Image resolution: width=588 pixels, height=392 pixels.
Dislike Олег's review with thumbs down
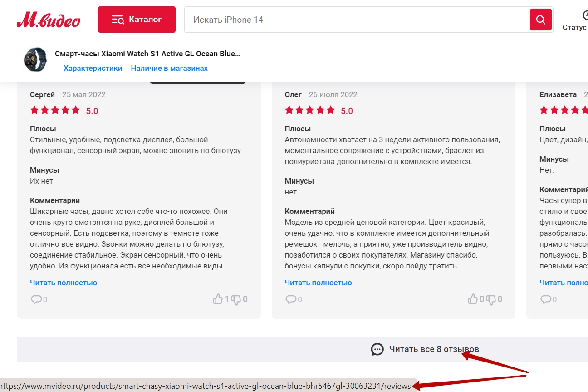(491, 299)
